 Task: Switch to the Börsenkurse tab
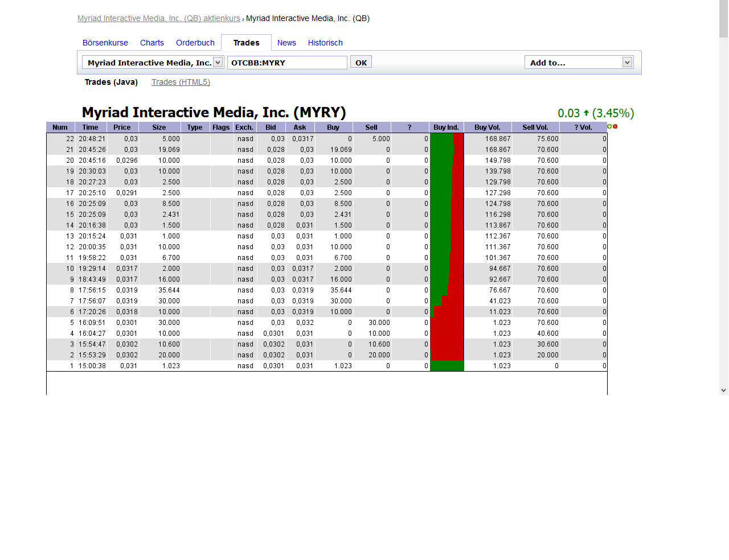pos(105,43)
